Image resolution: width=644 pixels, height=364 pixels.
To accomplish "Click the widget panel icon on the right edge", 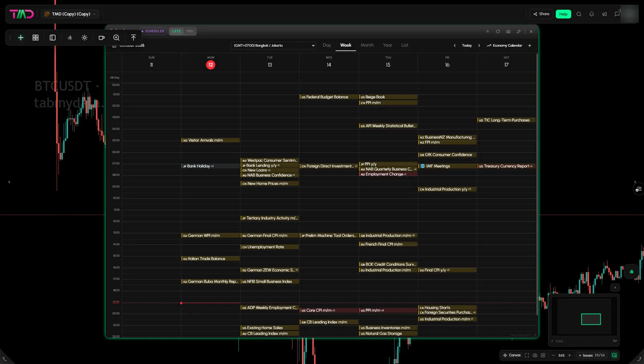I will 639,189.
